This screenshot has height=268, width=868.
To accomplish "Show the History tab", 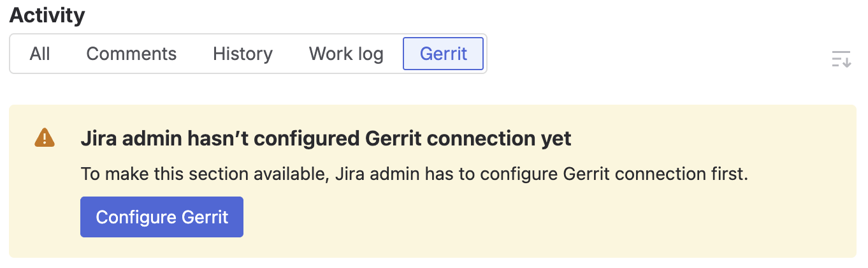I will point(243,54).
